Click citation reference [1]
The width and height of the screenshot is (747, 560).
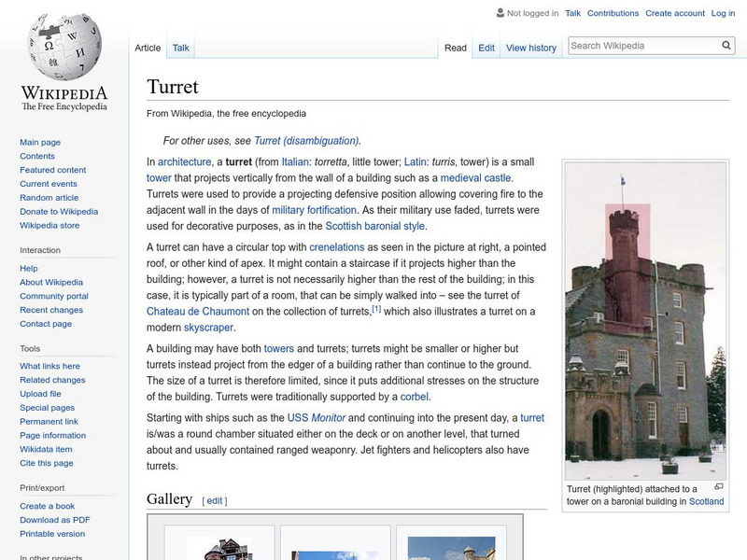pyautogui.click(x=376, y=309)
